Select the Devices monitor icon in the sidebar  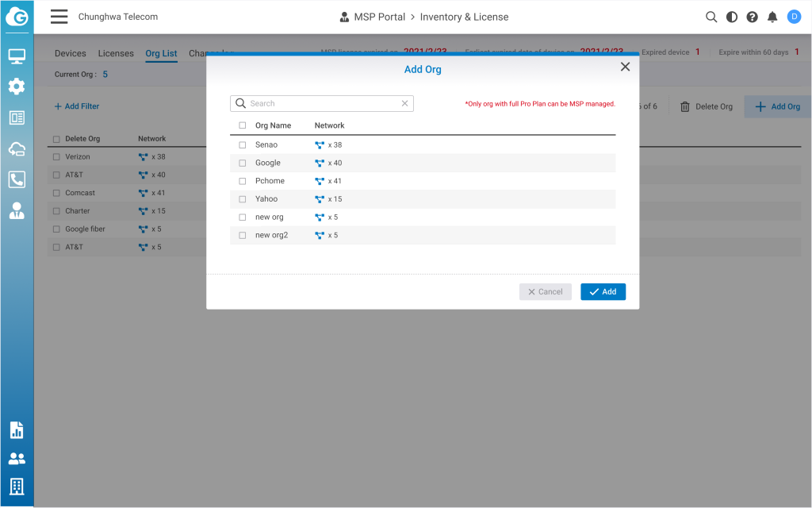17,56
